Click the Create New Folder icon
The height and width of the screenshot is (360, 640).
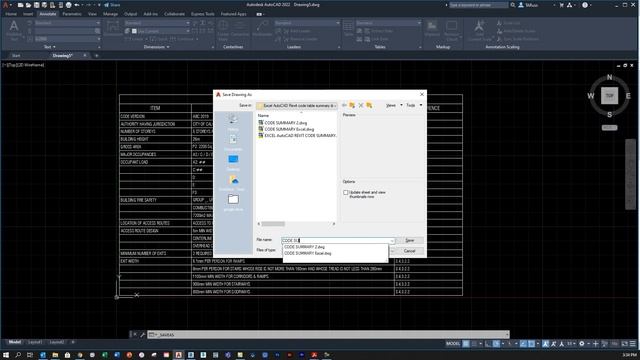pyautogui.click(x=369, y=105)
